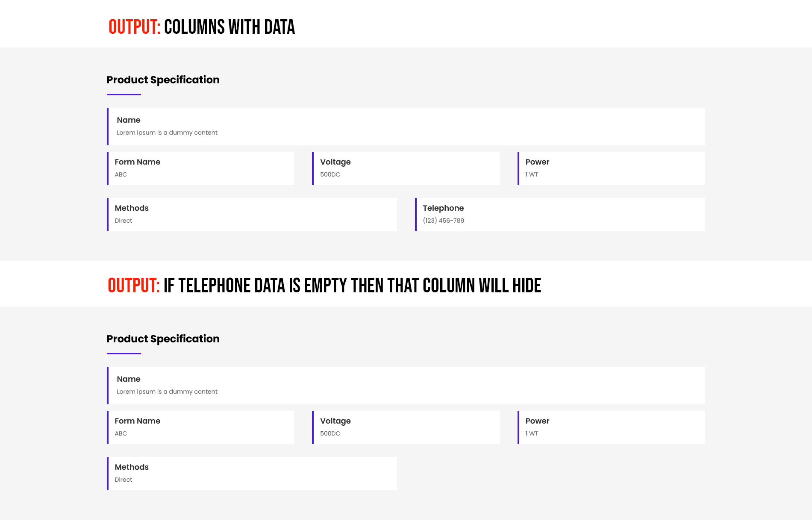Click the Name label in the second specification block
This screenshot has width=812, height=527.
(128, 379)
